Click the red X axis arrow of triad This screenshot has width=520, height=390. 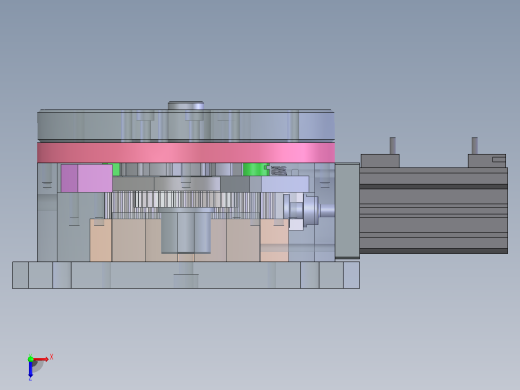[x=42, y=359]
